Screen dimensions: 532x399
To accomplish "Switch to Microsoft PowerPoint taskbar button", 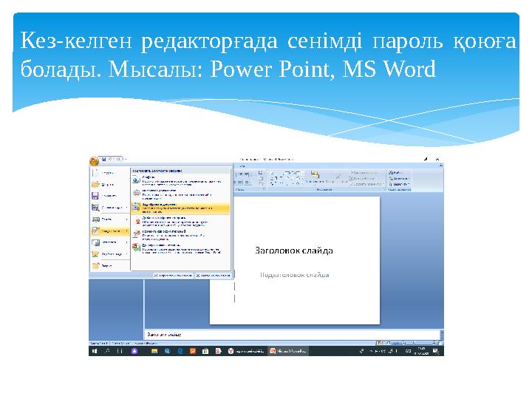I will [x=288, y=351].
